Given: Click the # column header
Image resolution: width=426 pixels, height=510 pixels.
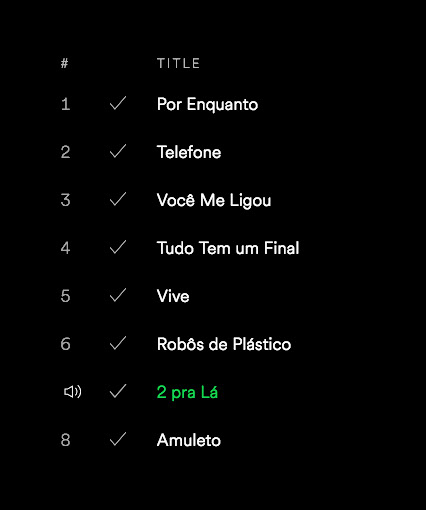Looking at the screenshot, I should pos(64,63).
